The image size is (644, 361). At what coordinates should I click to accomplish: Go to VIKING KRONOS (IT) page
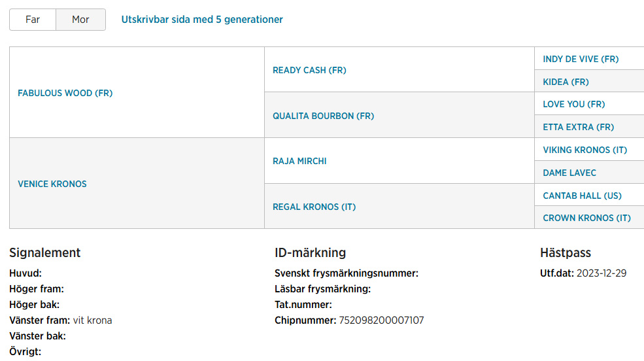[x=585, y=150]
